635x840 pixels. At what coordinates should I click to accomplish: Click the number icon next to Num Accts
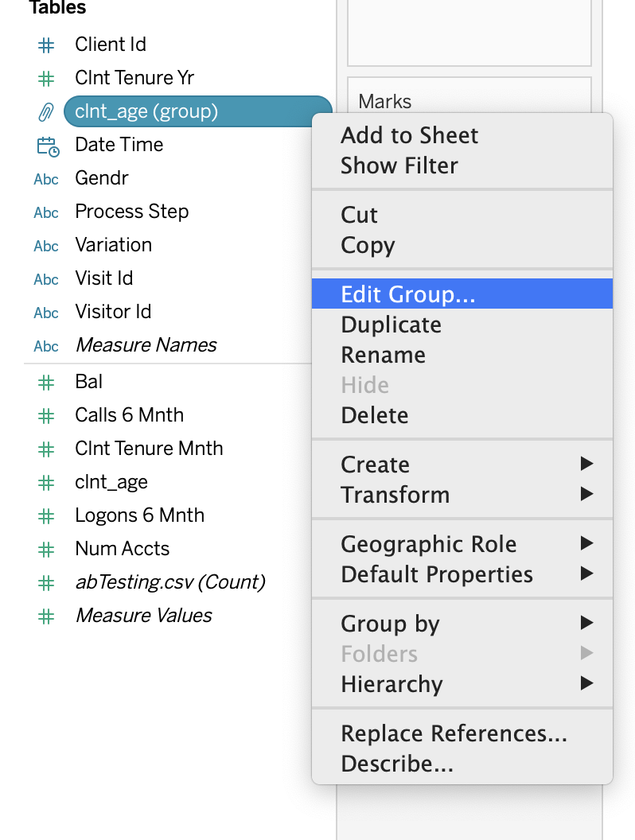coord(46,550)
